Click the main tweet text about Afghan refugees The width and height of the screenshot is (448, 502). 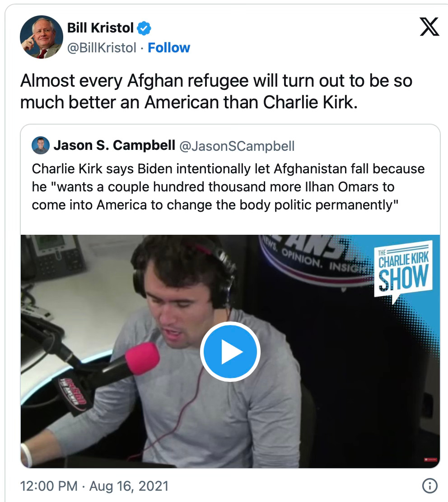(216, 91)
